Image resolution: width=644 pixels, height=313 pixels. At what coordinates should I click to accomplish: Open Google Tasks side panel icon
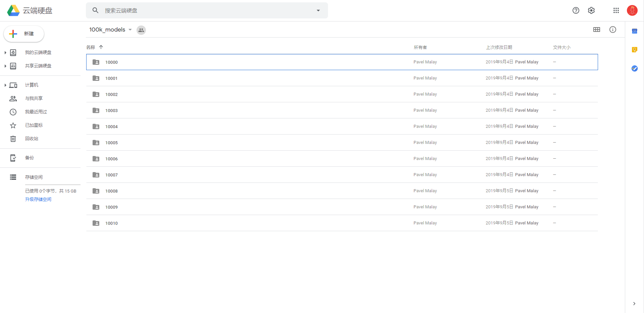[x=635, y=68]
